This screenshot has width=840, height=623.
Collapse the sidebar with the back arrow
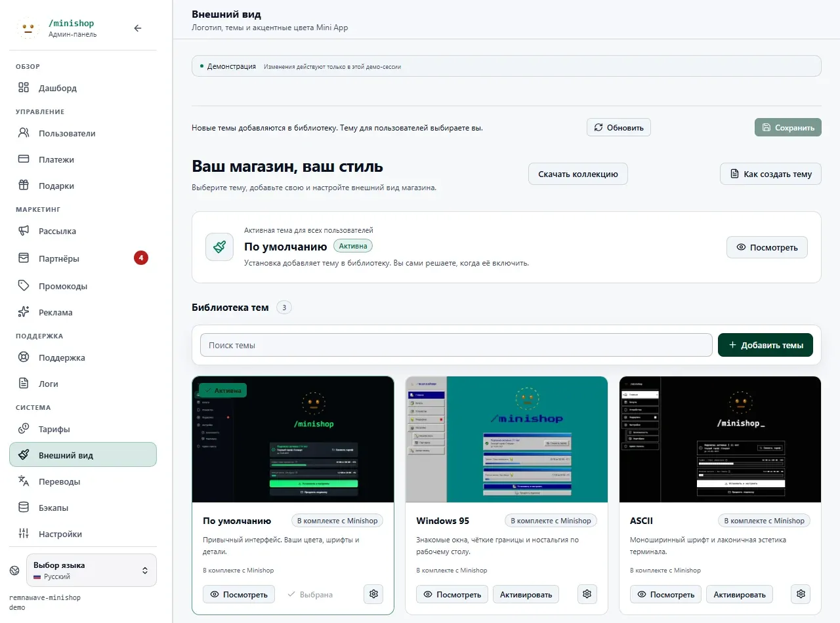(x=138, y=28)
